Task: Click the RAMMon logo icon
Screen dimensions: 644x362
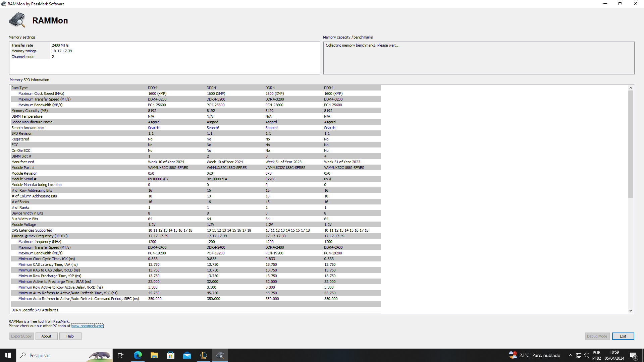Action: [17, 20]
